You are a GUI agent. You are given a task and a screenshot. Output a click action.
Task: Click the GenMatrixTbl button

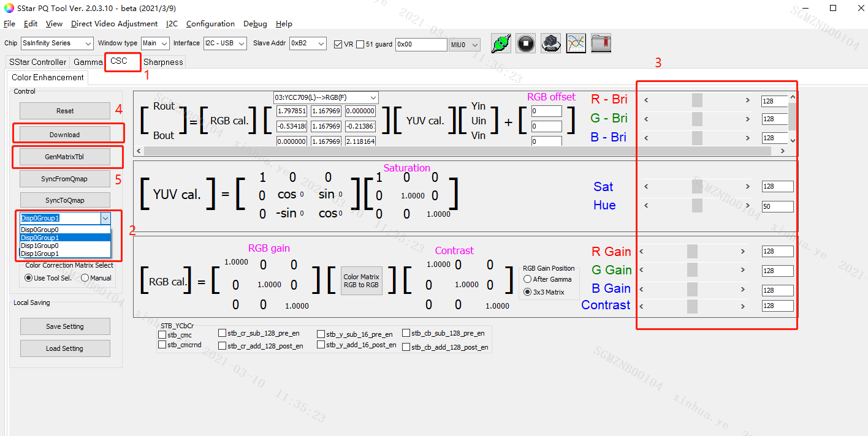click(64, 157)
